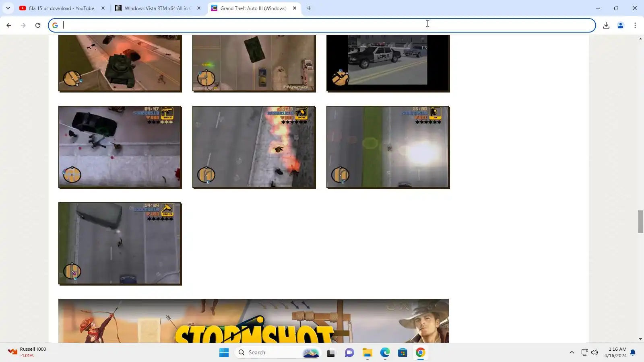Open the Chat app on the taskbar
Viewport: 644px width, 362px height.
349,353
